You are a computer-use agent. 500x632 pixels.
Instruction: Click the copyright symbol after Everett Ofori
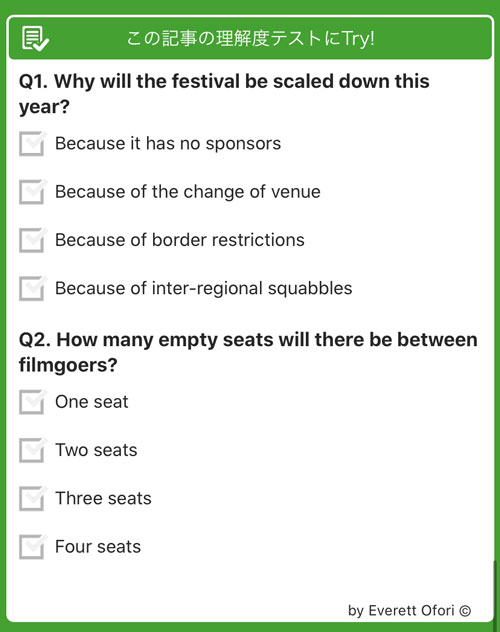click(x=465, y=611)
